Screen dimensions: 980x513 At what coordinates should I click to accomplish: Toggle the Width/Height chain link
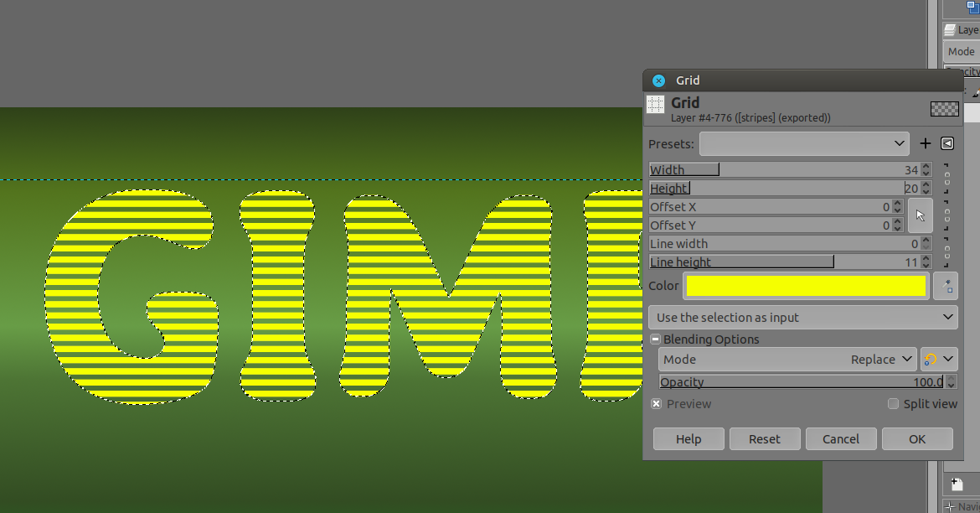point(946,179)
